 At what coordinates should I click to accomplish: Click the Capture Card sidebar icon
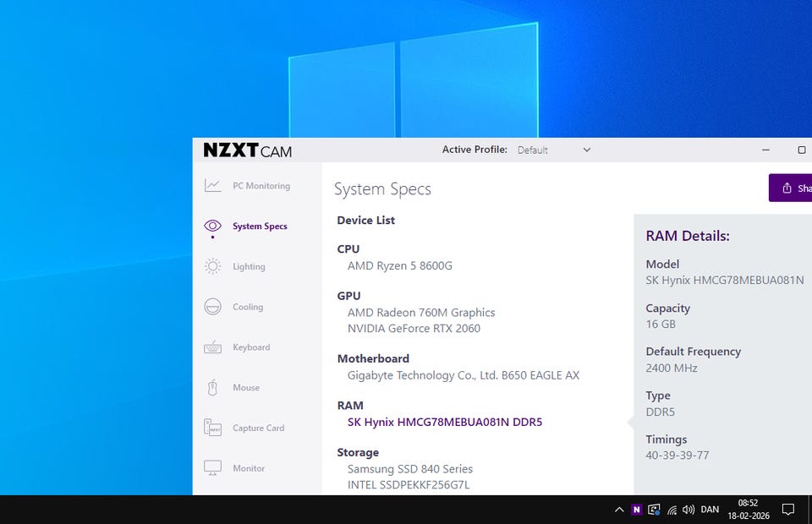(212, 428)
